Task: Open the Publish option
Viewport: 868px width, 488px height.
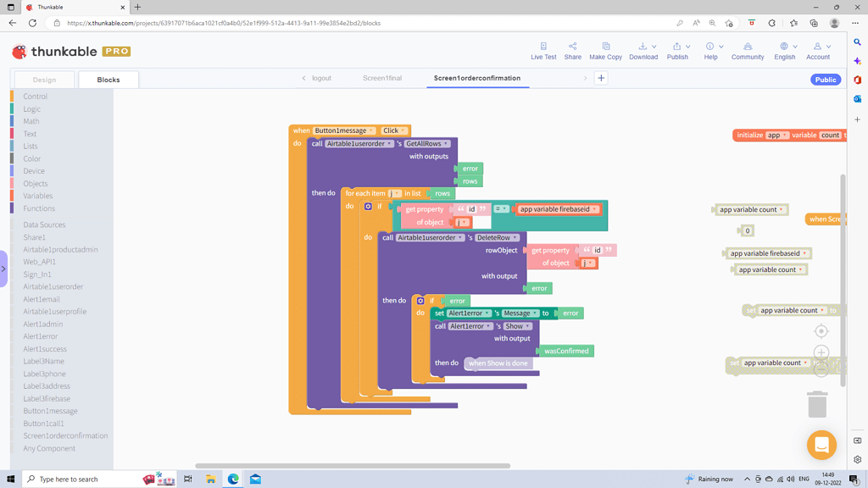Action: tap(678, 51)
